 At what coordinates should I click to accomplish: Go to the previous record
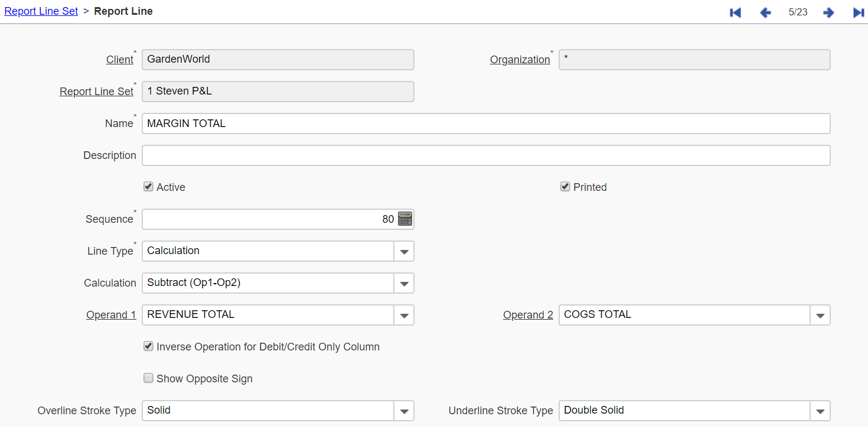[x=765, y=12]
